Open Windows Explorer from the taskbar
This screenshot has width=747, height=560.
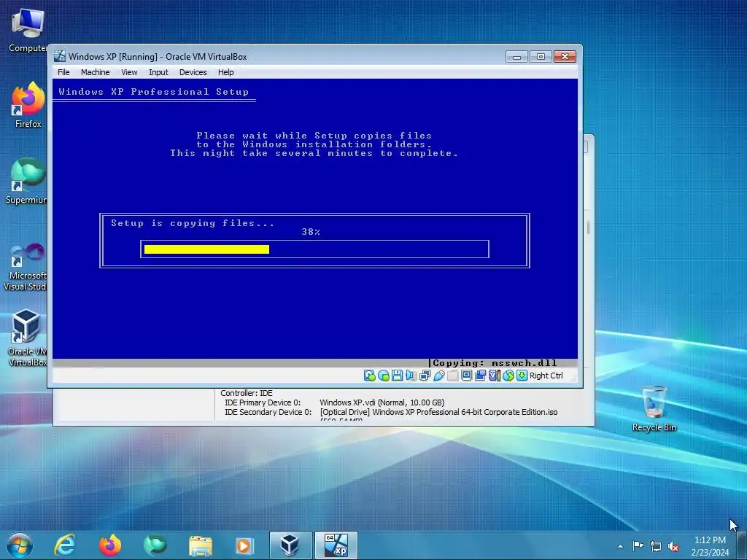(x=201, y=545)
